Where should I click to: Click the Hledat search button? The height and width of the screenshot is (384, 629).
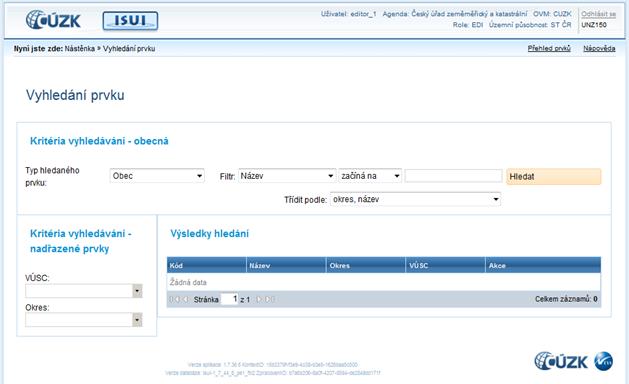pyautogui.click(x=554, y=177)
